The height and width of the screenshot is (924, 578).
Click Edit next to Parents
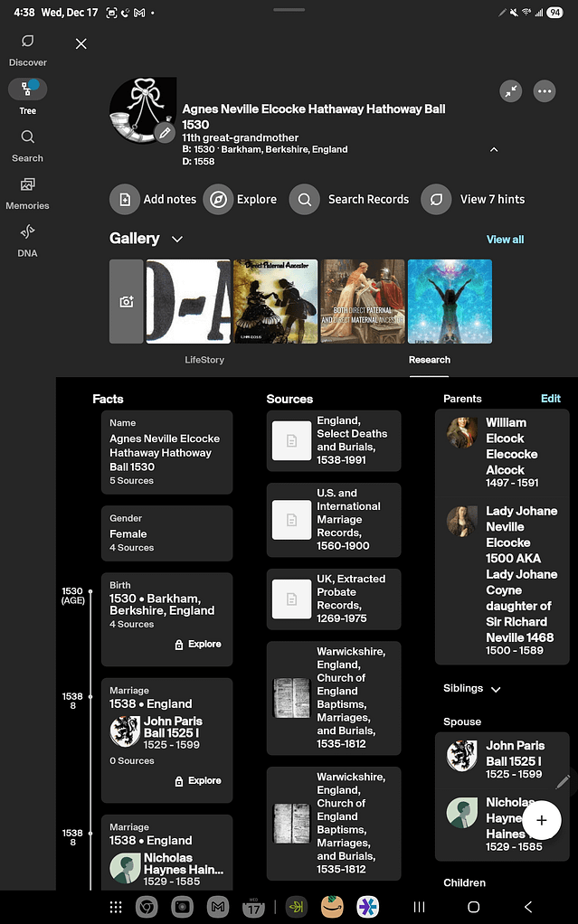tap(550, 399)
